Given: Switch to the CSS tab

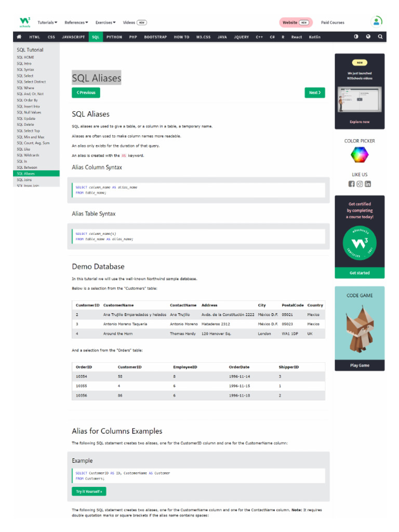Looking at the screenshot, I should pyautogui.click(x=51, y=37).
